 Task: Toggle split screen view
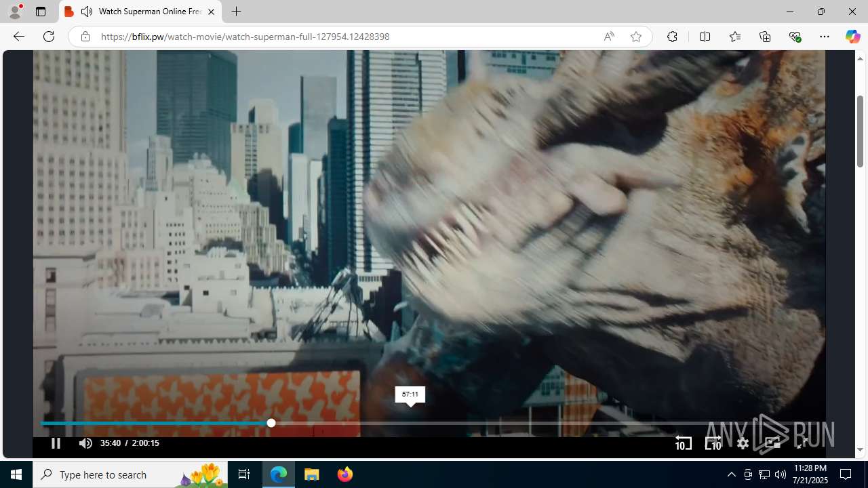705,37
